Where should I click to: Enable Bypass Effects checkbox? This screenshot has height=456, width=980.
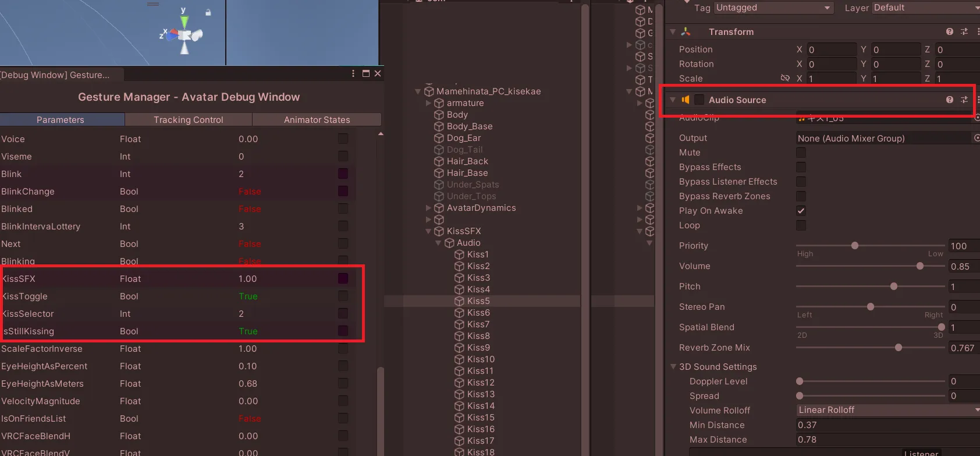click(x=801, y=167)
